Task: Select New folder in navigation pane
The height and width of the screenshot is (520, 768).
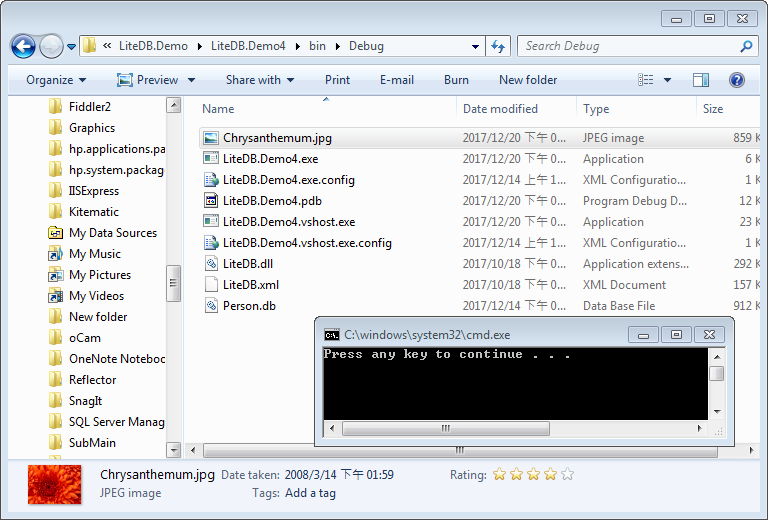Action: [x=88, y=317]
